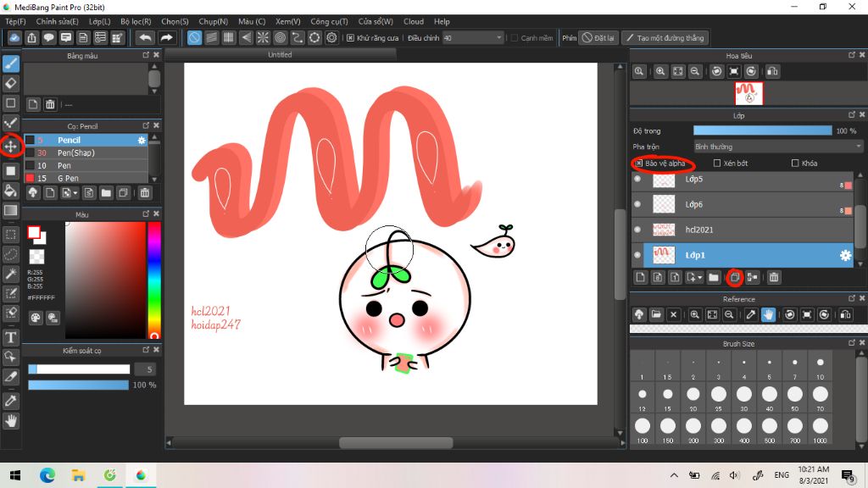Screen dimensions: 868x488
Task: Open the Chỉnh sửa(E) menu
Action: pyautogui.click(x=57, y=21)
